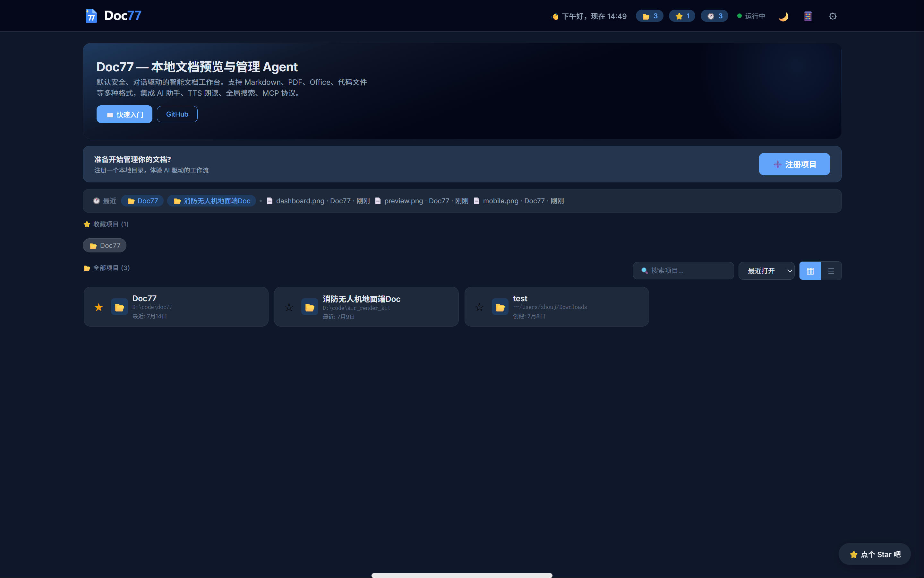
Task: Unfavorite the Doc77 project star
Action: click(x=99, y=307)
